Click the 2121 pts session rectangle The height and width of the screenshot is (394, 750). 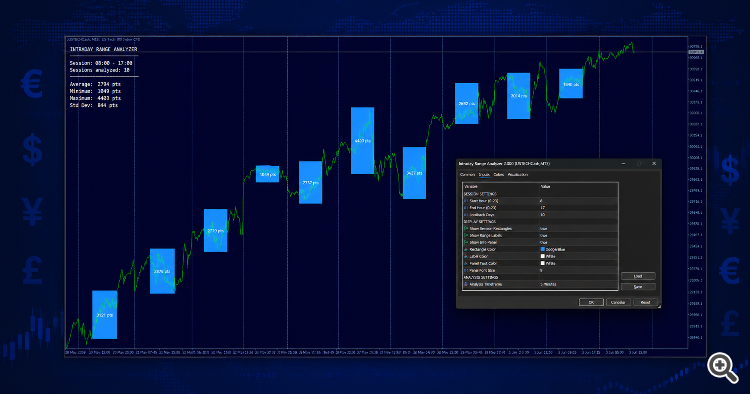[104, 315]
